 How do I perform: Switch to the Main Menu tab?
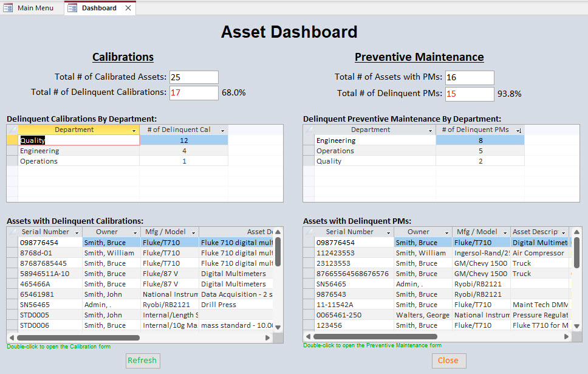point(35,8)
